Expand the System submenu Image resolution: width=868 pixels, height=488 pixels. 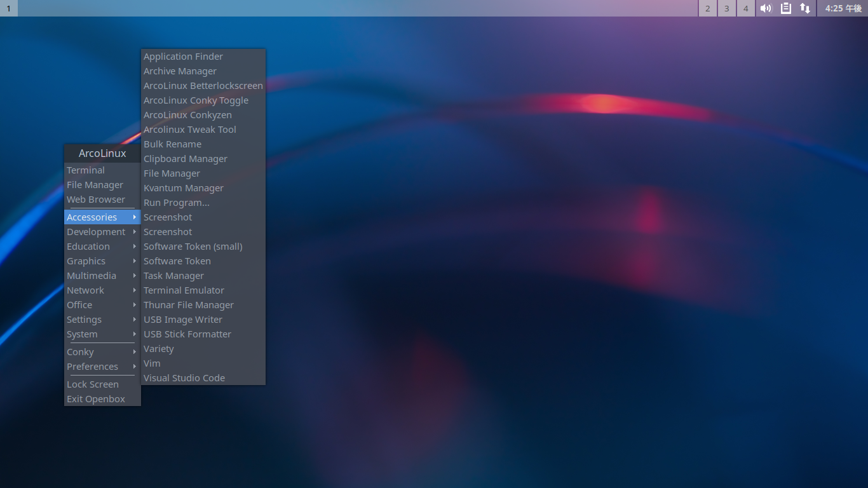(x=102, y=334)
